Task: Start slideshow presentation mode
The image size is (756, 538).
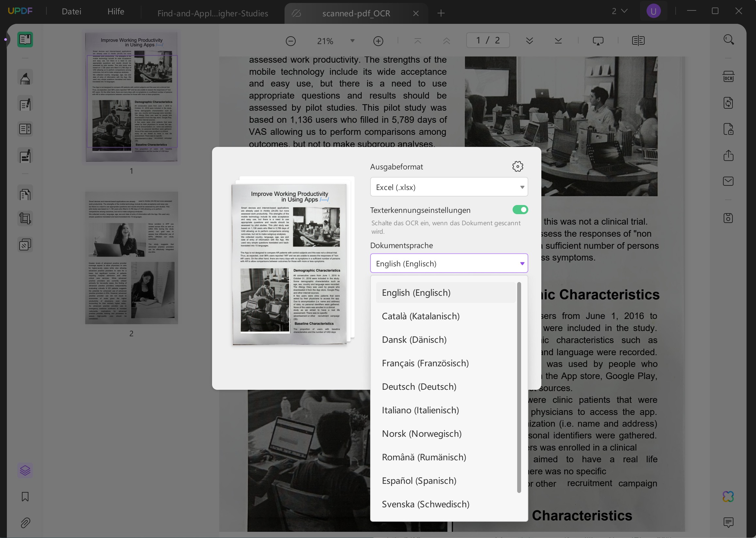Action: [x=598, y=41]
